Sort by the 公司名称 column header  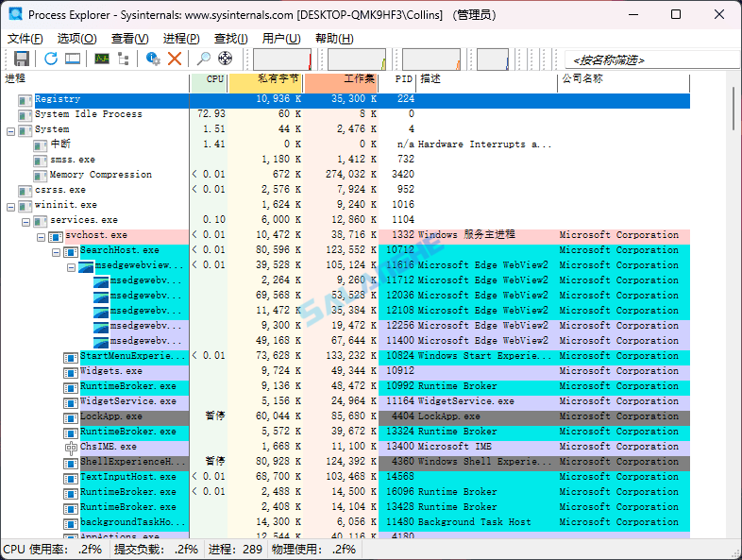click(624, 83)
